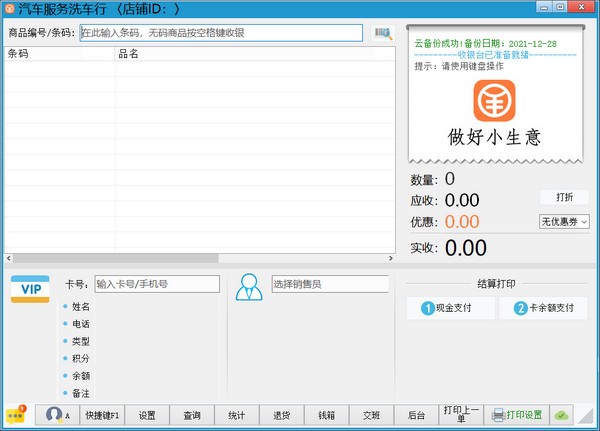
Task: Click 退货 returns button
Action: pos(282,415)
